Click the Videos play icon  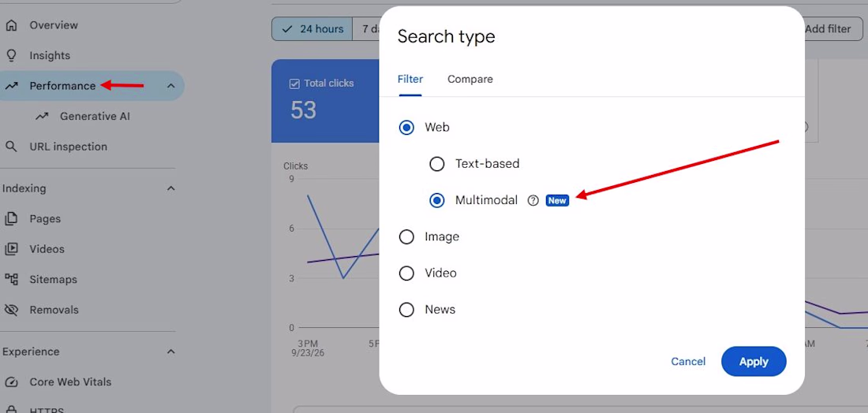[11, 249]
